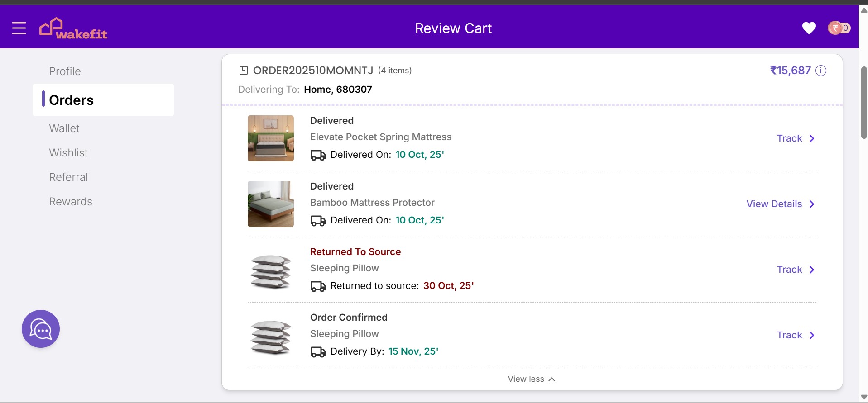Viewport: 868px width, 403px height.
Task: Track the Order Confirmed Sleeping Pillow
Action: pyautogui.click(x=790, y=335)
